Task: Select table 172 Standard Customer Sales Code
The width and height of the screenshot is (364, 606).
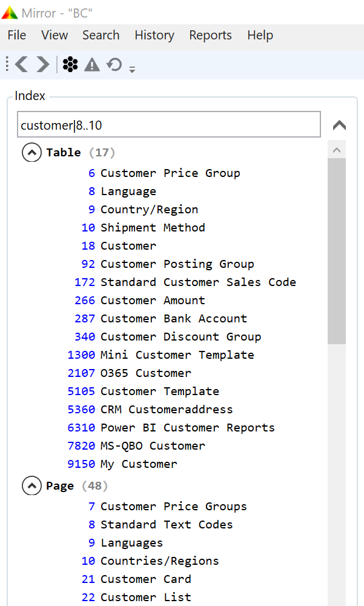Action: pyautogui.click(x=185, y=282)
